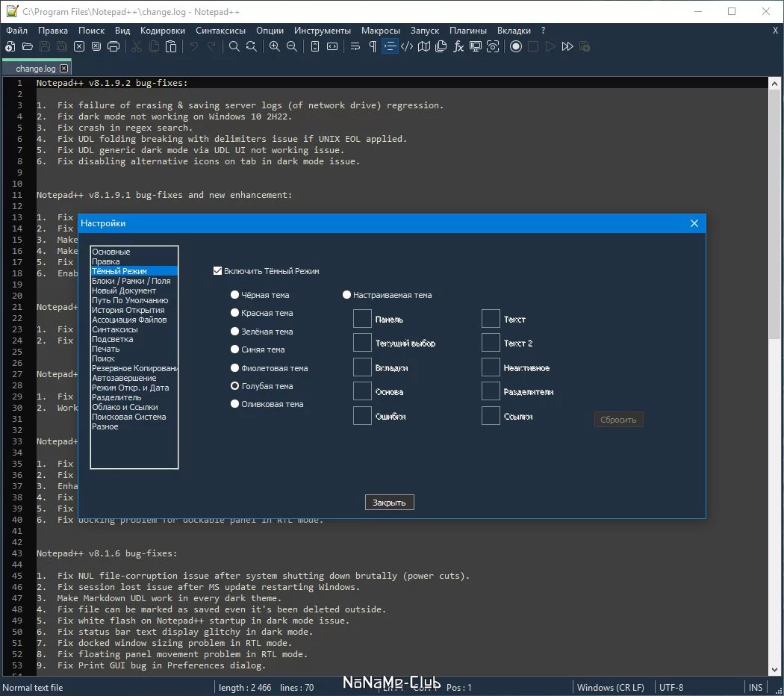Open the Кодировки menu
Viewport: 784px width, 696px height.
[x=163, y=31]
